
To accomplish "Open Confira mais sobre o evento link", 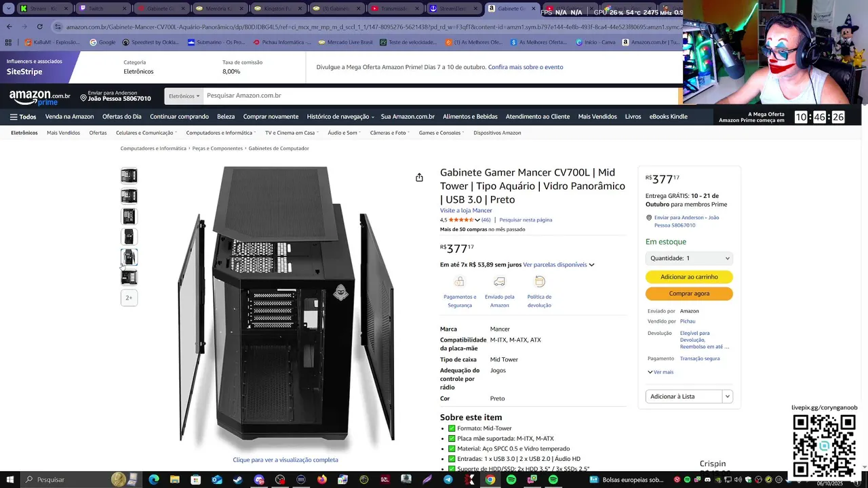I will (x=526, y=67).
